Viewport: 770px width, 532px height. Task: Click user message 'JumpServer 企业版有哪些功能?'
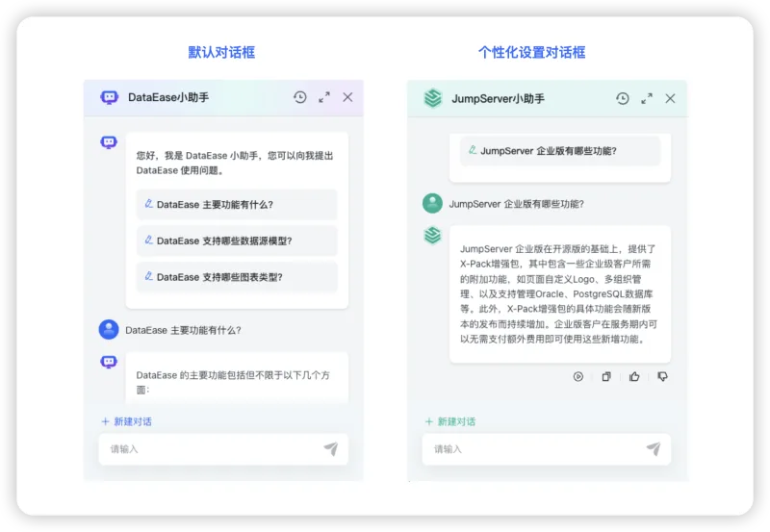(x=517, y=204)
